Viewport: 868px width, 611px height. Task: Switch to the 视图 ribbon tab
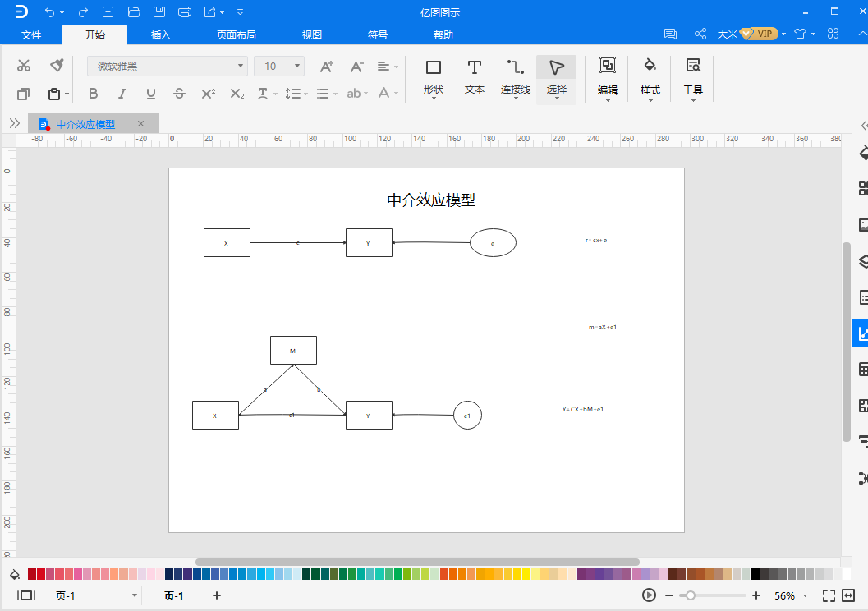(x=312, y=34)
